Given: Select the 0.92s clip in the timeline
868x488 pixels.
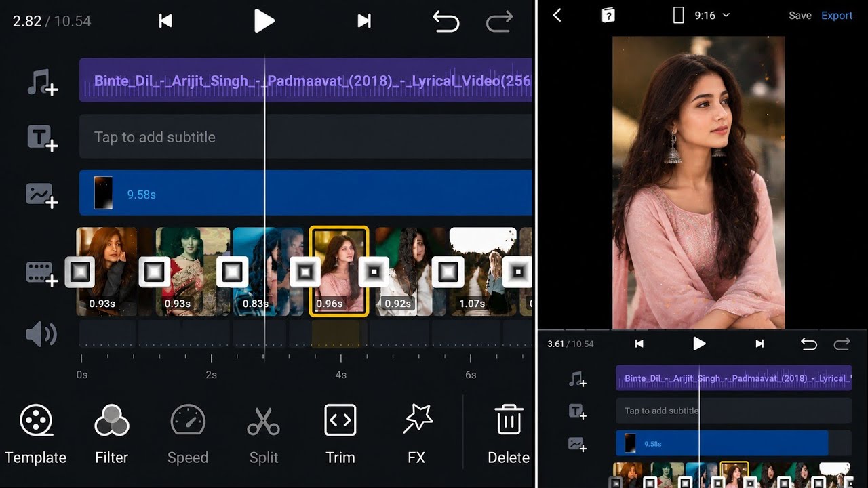Looking at the screenshot, I should click(x=410, y=272).
